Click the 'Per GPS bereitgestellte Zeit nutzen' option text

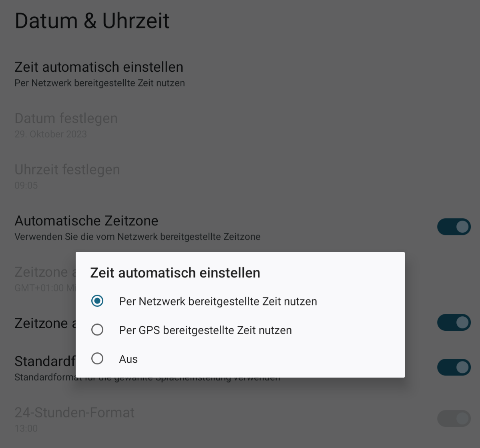pos(205,330)
